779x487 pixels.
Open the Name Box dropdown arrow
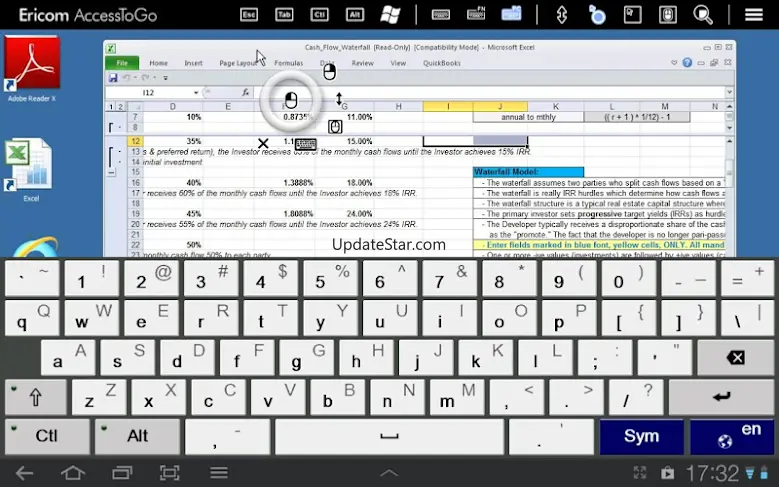(x=196, y=92)
